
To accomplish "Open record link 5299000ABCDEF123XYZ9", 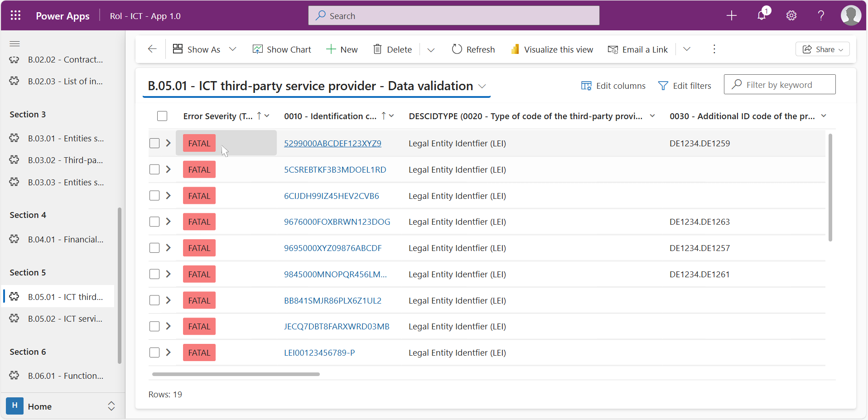I will 333,143.
